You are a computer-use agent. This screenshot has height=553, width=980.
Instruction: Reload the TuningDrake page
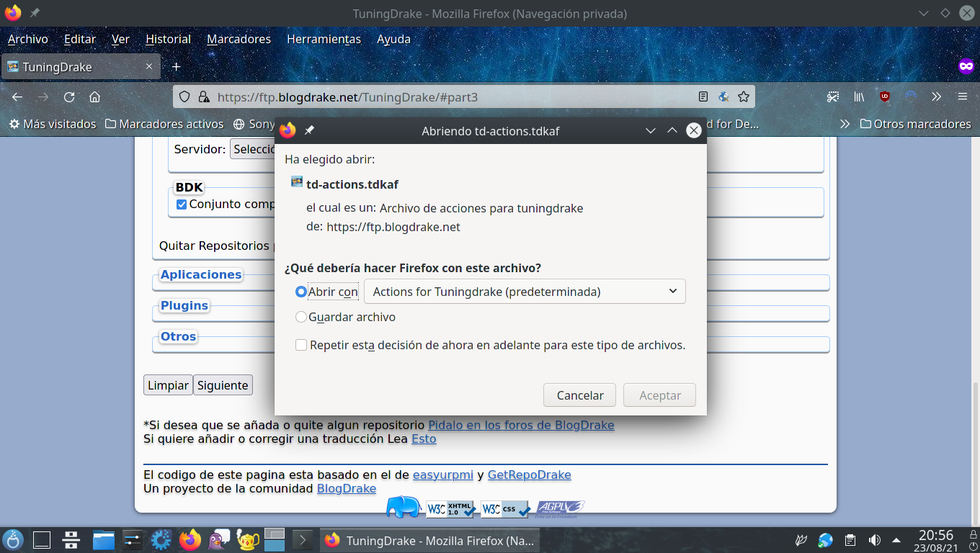point(69,96)
